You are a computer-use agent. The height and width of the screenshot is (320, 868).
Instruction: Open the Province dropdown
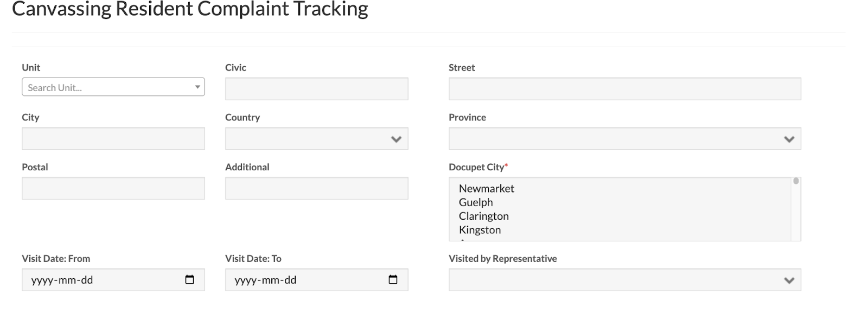(625, 139)
